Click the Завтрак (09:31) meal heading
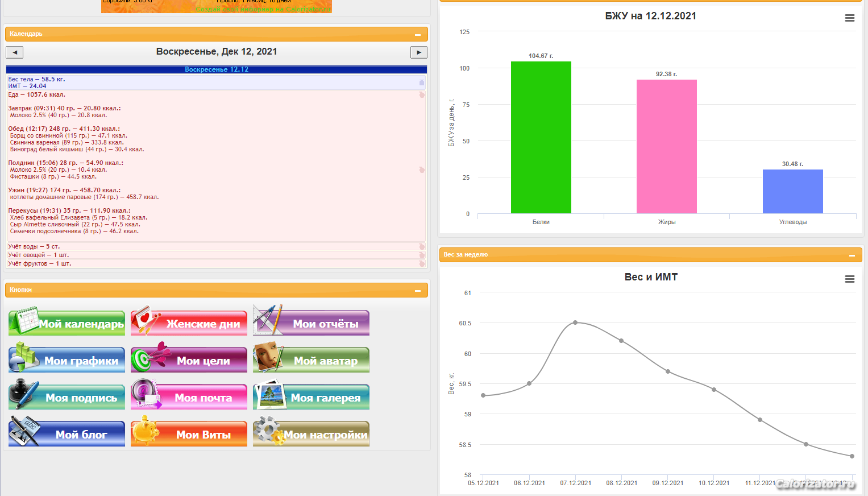 (64, 108)
